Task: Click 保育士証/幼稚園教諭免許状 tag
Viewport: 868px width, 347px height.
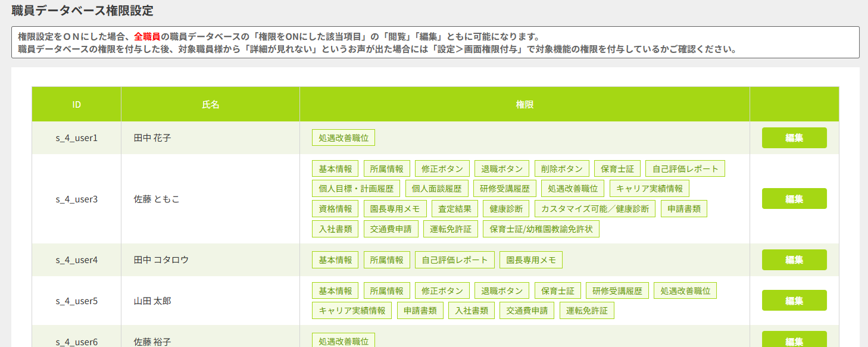Action: click(x=541, y=229)
